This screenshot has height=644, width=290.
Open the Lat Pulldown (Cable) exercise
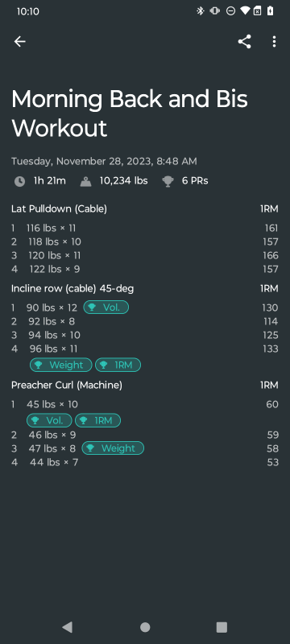59,209
